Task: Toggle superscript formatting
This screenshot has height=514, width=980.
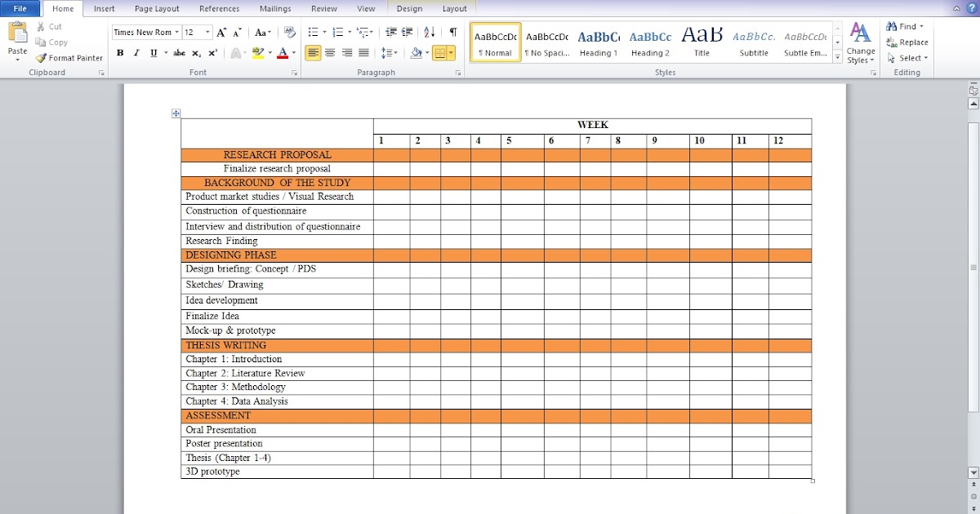Action: pos(213,53)
